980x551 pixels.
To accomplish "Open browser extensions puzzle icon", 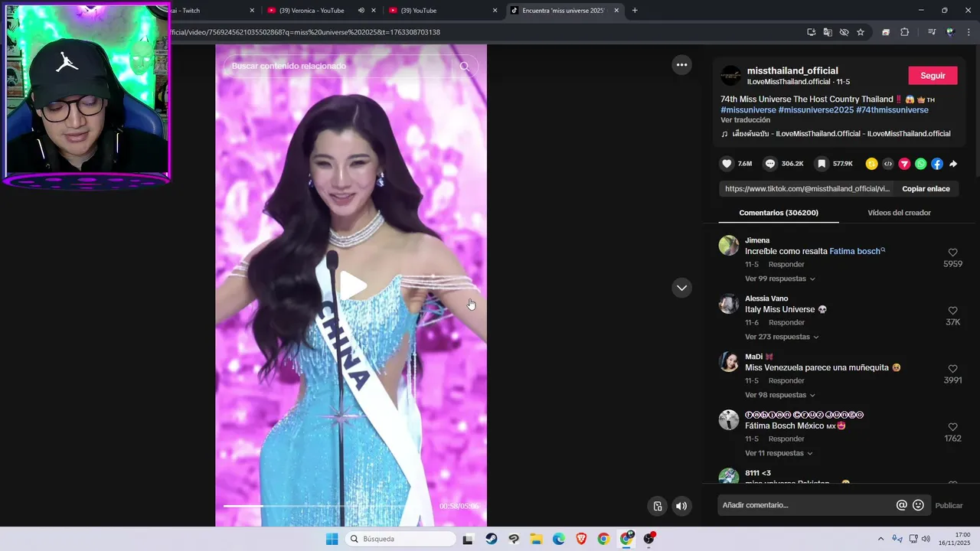I will point(905,32).
